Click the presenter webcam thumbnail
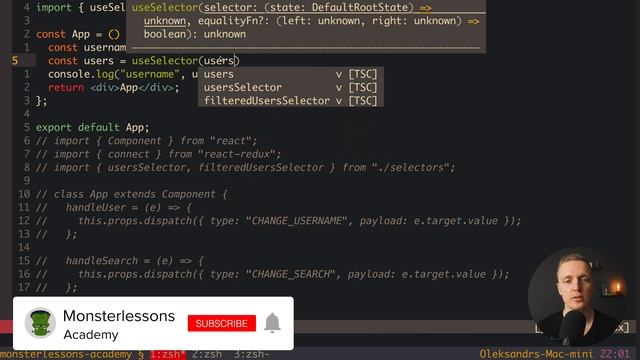The height and width of the screenshot is (360, 640). [578, 296]
